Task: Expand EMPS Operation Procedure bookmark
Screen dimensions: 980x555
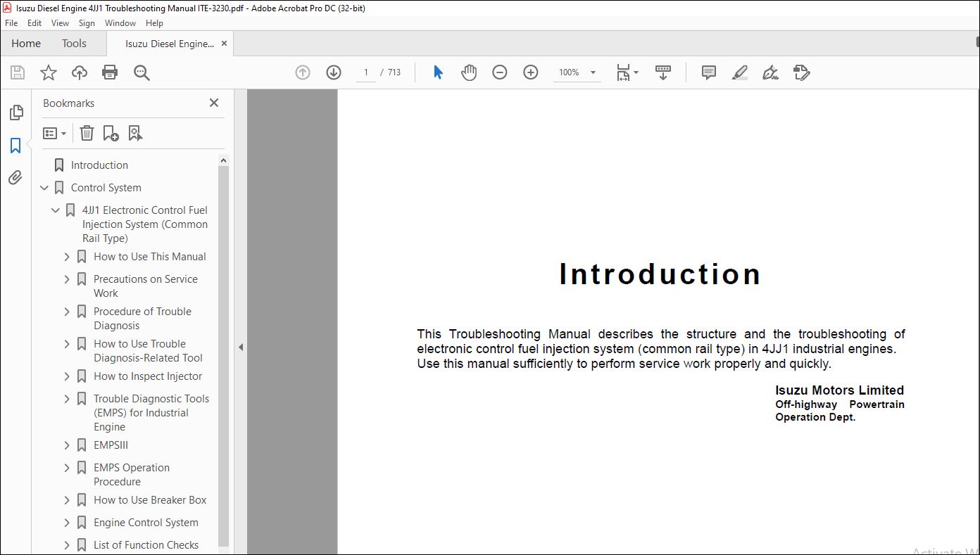Action: coord(67,468)
